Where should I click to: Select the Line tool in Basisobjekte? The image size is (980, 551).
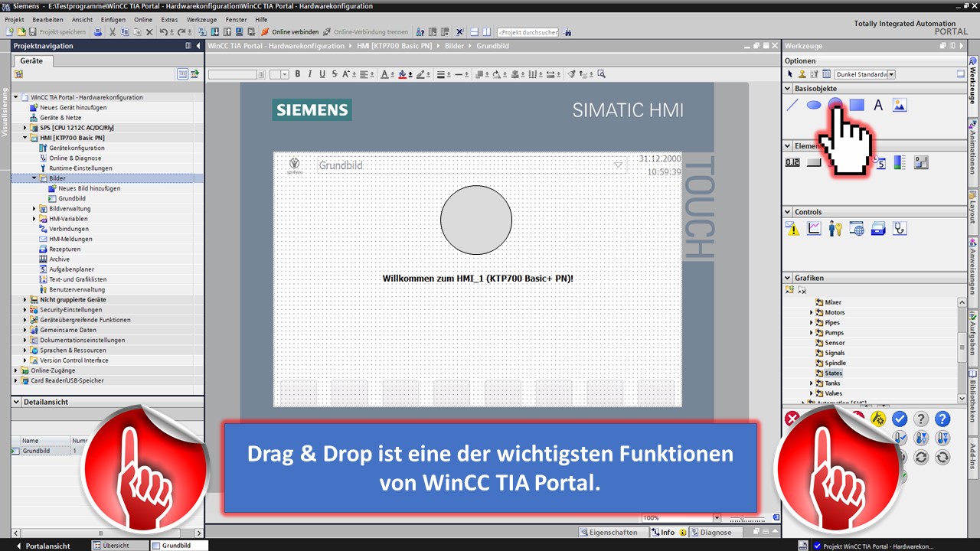click(792, 105)
